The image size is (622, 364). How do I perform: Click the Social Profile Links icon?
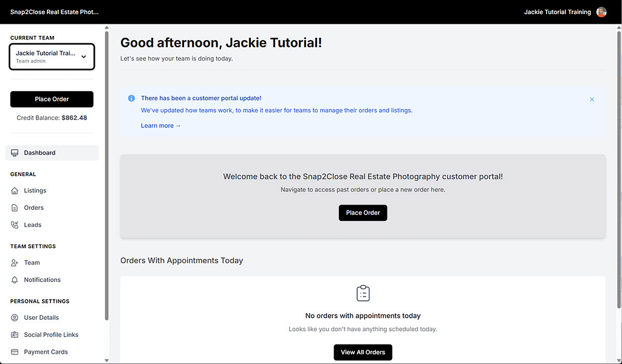coord(15,335)
